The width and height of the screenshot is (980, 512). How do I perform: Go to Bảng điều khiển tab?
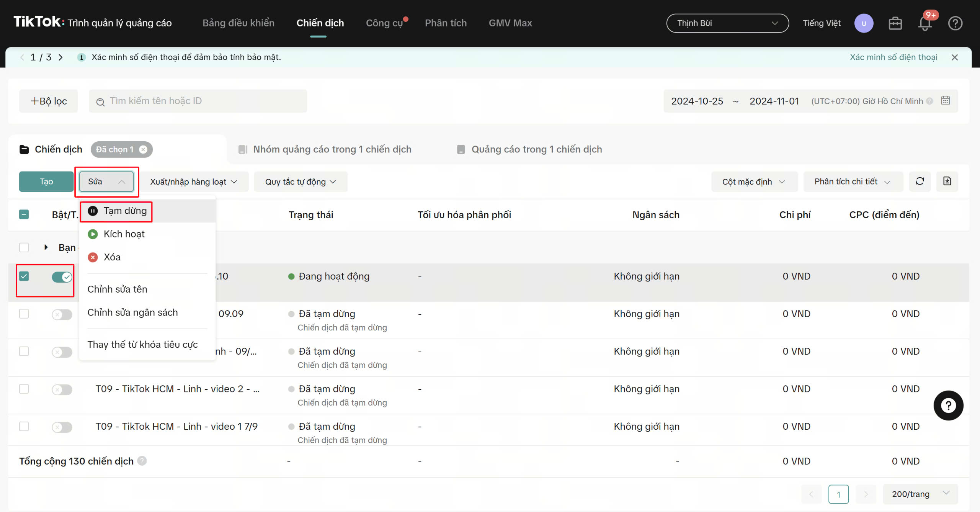click(238, 23)
